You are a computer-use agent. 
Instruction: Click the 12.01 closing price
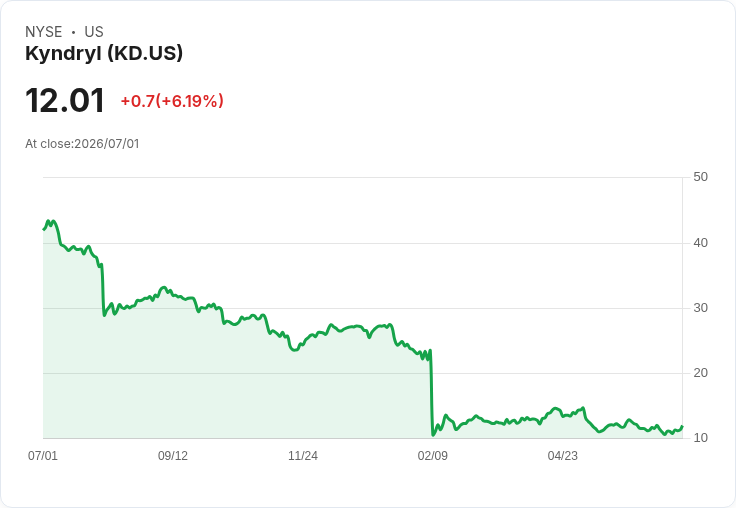[x=65, y=100]
